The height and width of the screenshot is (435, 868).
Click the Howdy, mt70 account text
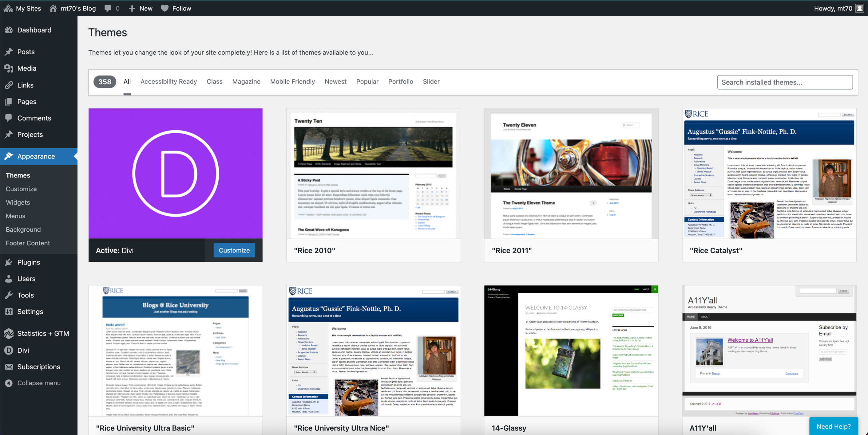coord(833,8)
